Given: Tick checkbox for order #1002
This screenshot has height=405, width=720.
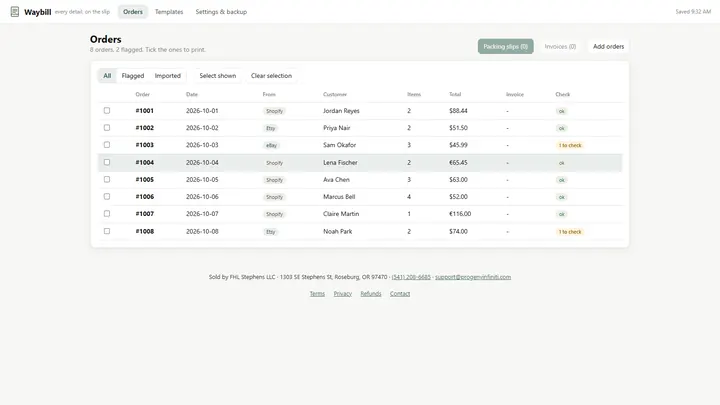Looking at the screenshot, I should [107, 128].
